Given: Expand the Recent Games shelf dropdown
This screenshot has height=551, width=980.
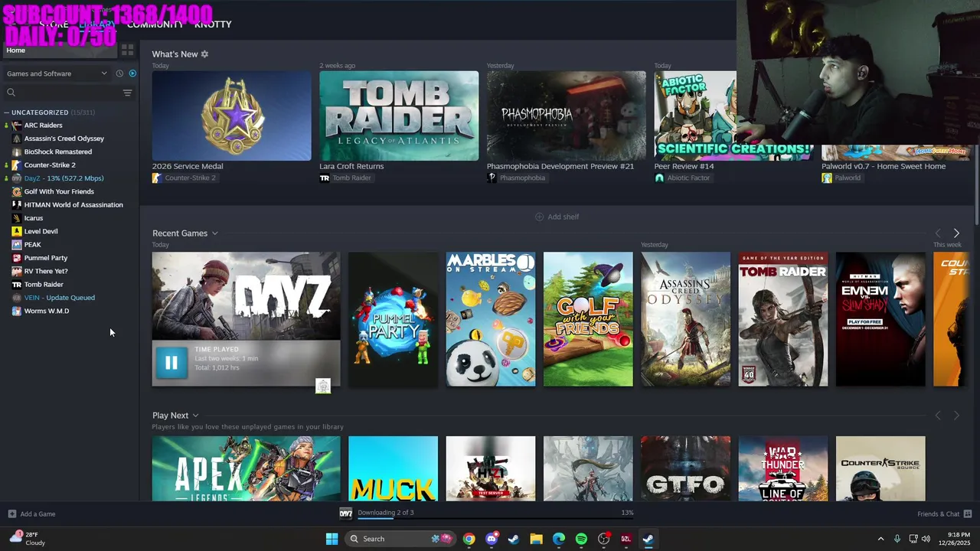Looking at the screenshot, I should pos(214,233).
